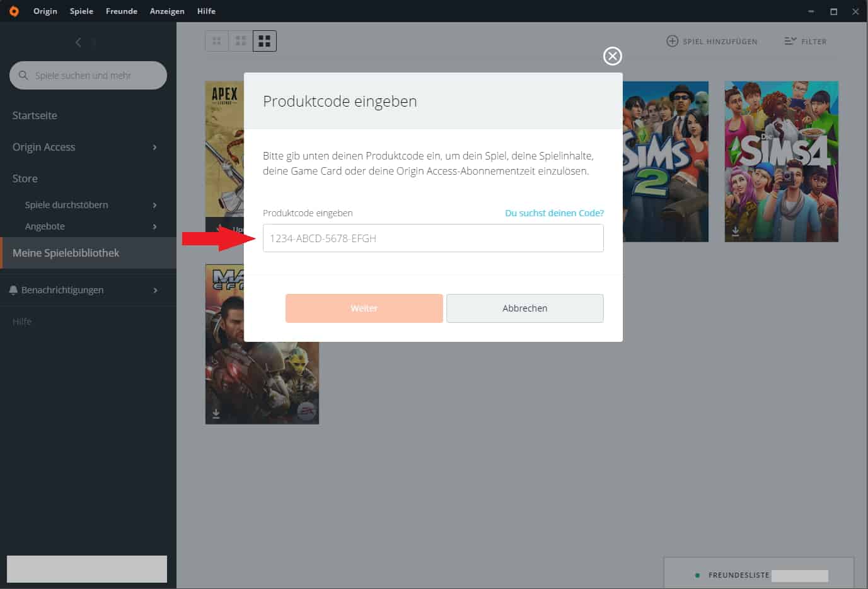868x589 pixels.
Task: Open Startseite in the sidebar
Action: point(35,115)
